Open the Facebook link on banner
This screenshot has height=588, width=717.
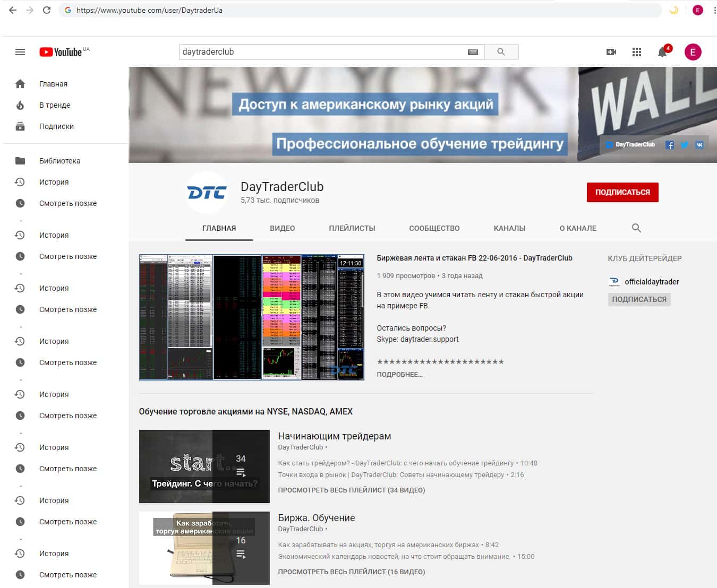click(670, 145)
